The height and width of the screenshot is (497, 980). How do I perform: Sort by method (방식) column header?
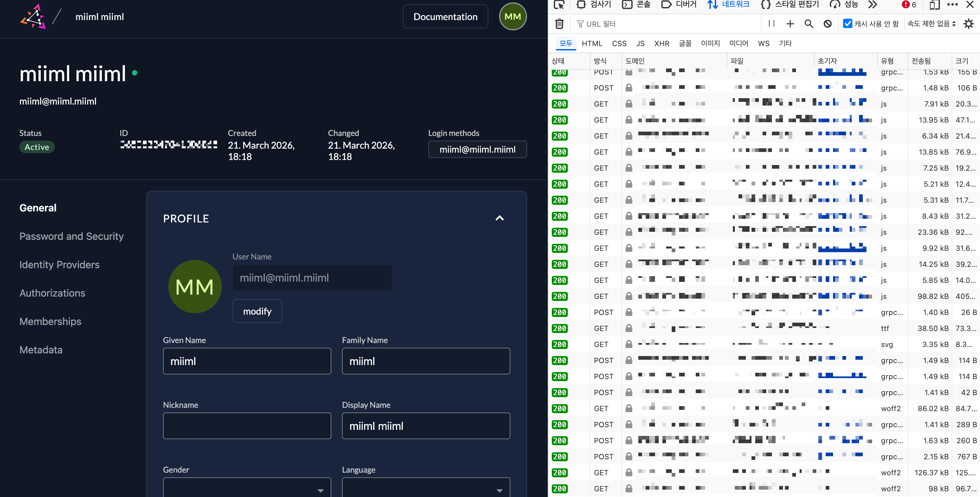point(606,61)
